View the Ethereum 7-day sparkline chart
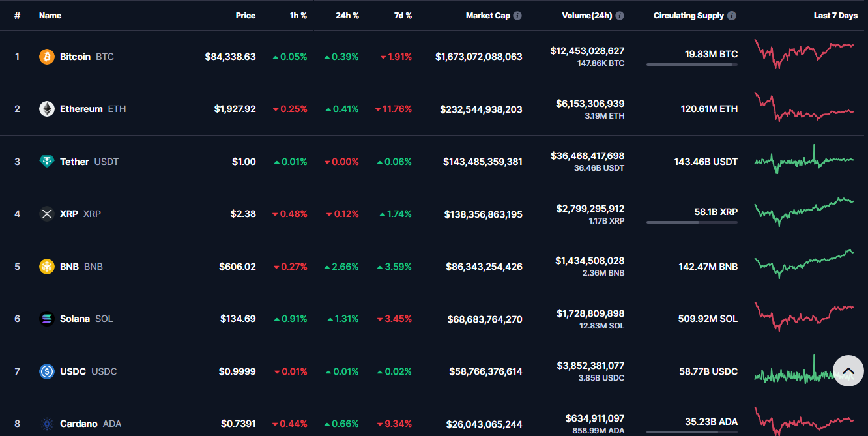The width and height of the screenshot is (868, 436). point(804,106)
